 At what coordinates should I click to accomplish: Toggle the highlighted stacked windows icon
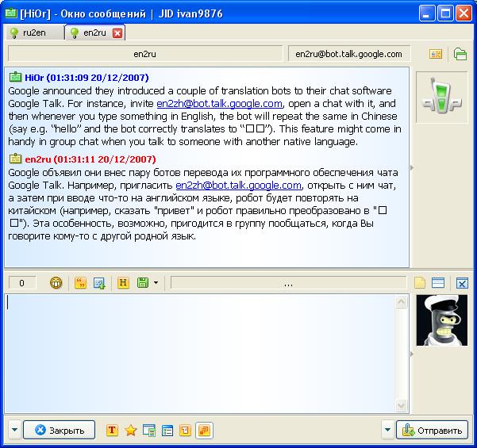point(203,431)
